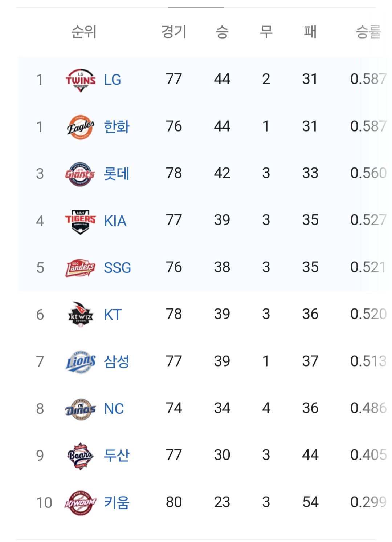Go to the 롯데 team page
The image size is (392, 542).
pyautogui.click(x=117, y=174)
